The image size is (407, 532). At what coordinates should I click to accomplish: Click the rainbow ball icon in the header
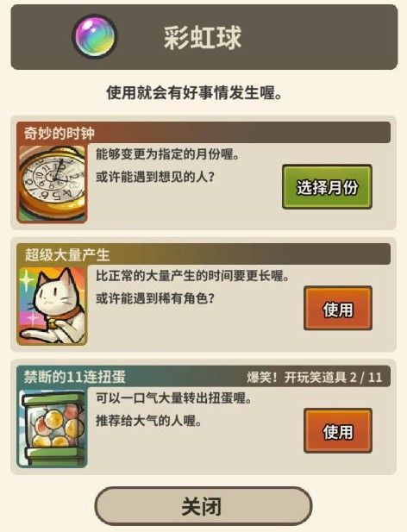[x=95, y=36]
